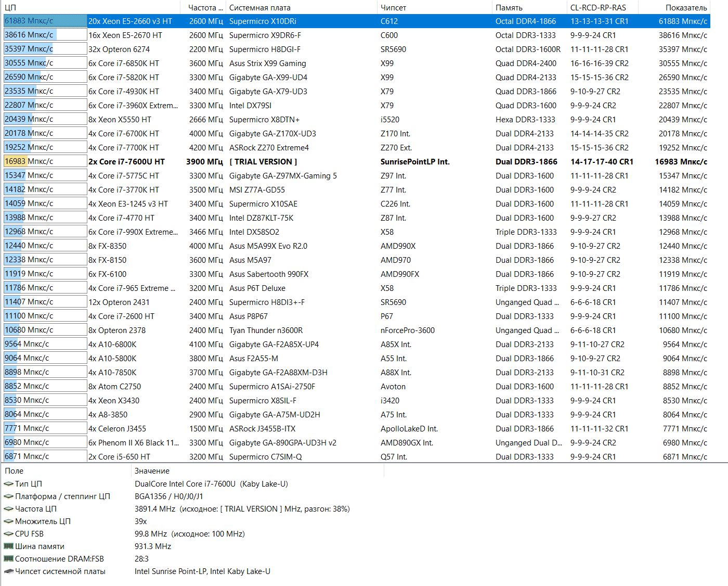
Task: Click the Supermicro X8SIL-F cell
Action: (263, 401)
